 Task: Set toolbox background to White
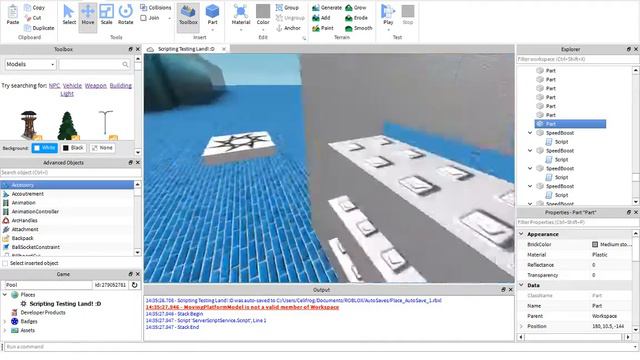[x=45, y=148]
